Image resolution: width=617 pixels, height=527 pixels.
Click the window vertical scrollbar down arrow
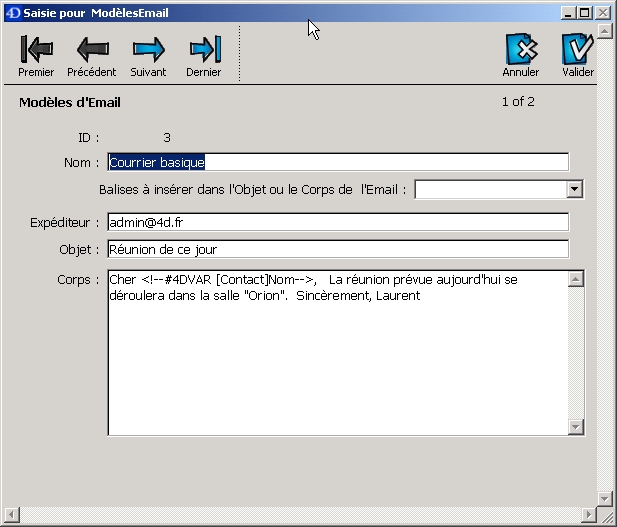click(604, 497)
